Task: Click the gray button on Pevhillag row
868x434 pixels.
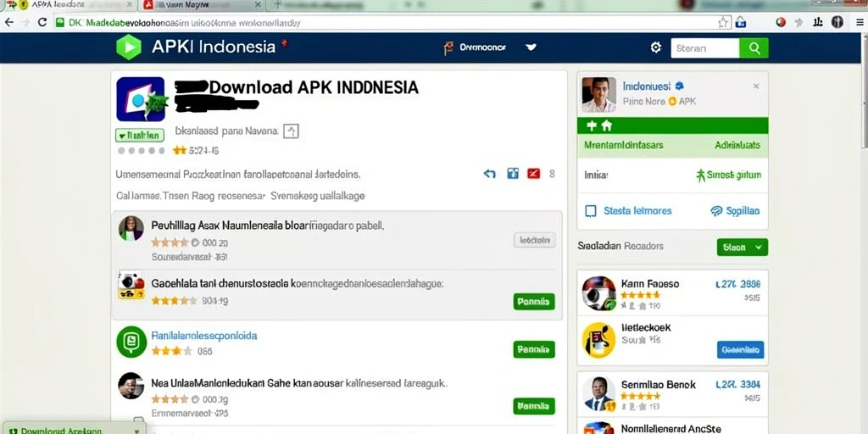Action: (x=534, y=240)
